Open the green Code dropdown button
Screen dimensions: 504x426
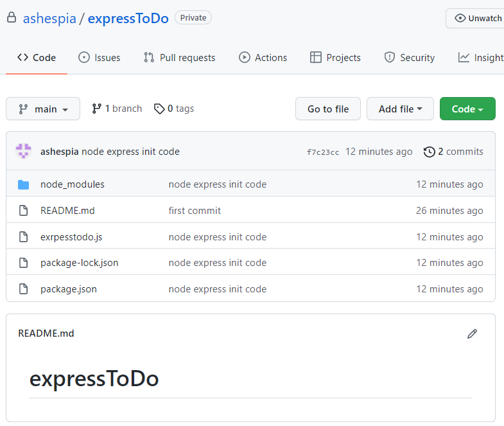point(467,109)
